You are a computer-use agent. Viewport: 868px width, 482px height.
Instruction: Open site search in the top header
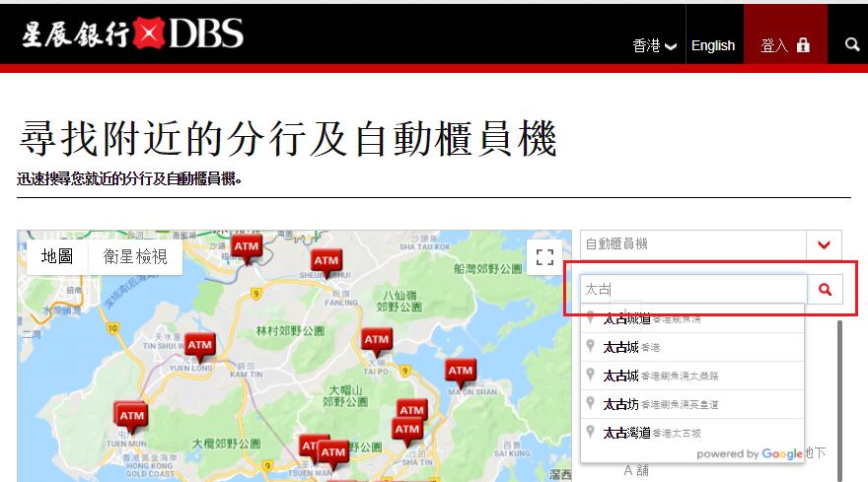click(852, 45)
